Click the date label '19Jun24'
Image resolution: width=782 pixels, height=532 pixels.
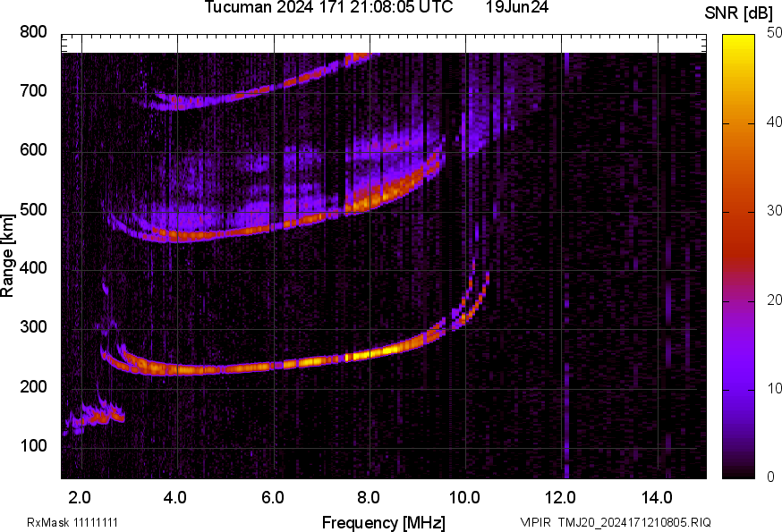[x=516, y=6]
